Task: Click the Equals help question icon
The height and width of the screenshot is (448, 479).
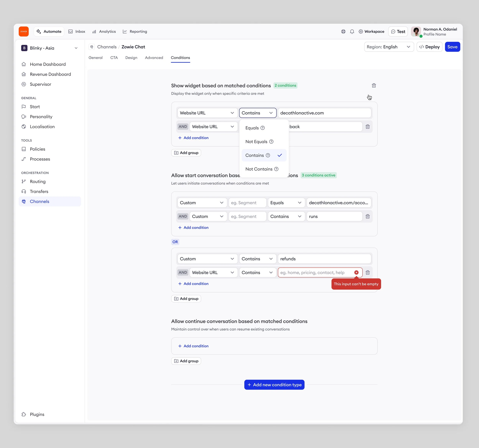Action: point(263,128)
